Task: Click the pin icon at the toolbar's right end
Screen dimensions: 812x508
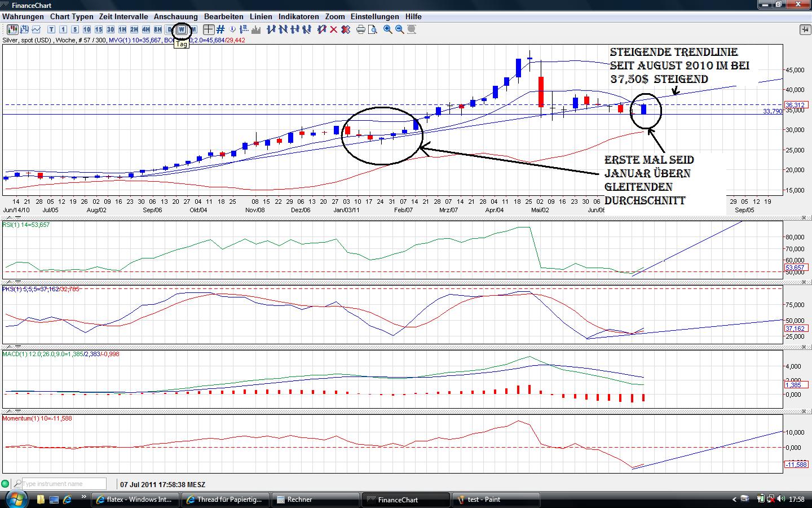Action: pos(804,29)
